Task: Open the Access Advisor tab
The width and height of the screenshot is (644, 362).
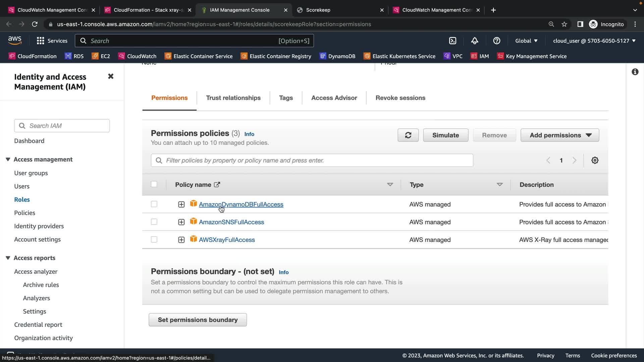Action: (x=334, y=98)
